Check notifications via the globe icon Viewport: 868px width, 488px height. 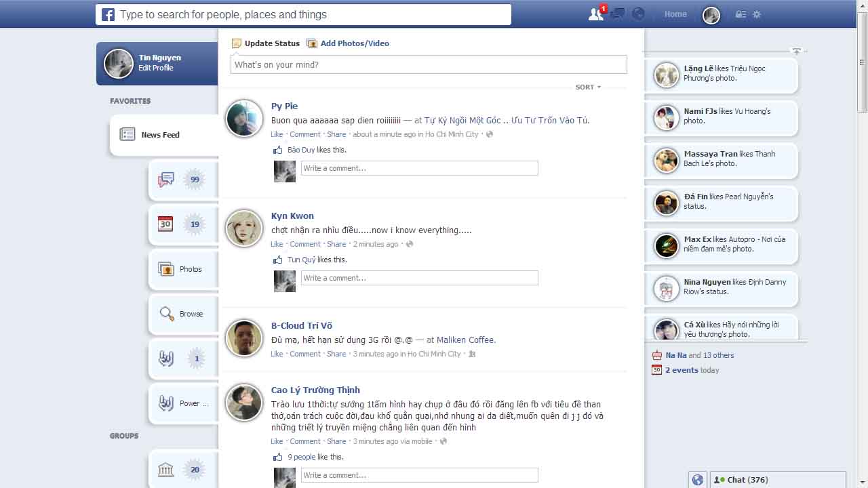[x=637, y=14]
